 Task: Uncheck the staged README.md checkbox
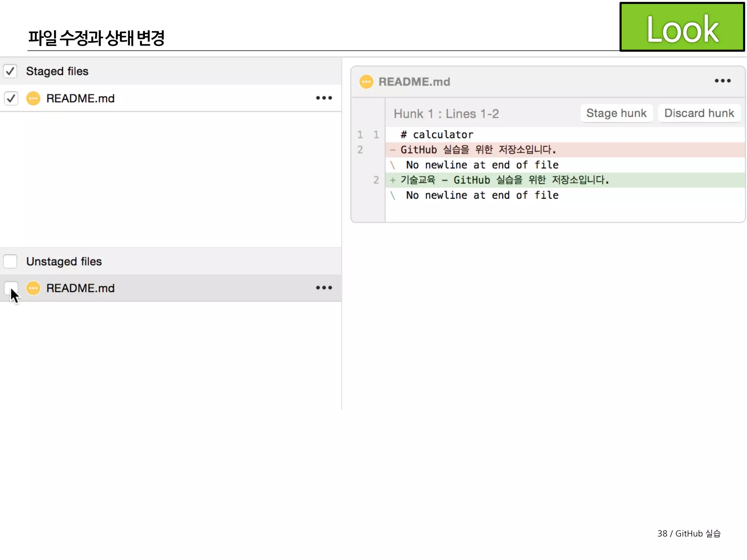(x=11, y=98)
